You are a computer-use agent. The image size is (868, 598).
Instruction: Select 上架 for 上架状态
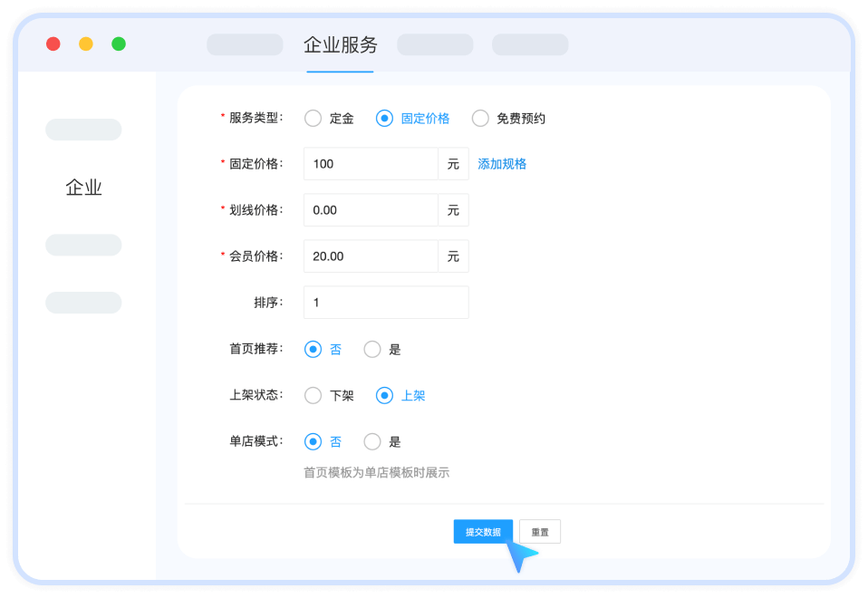point(384,395)
